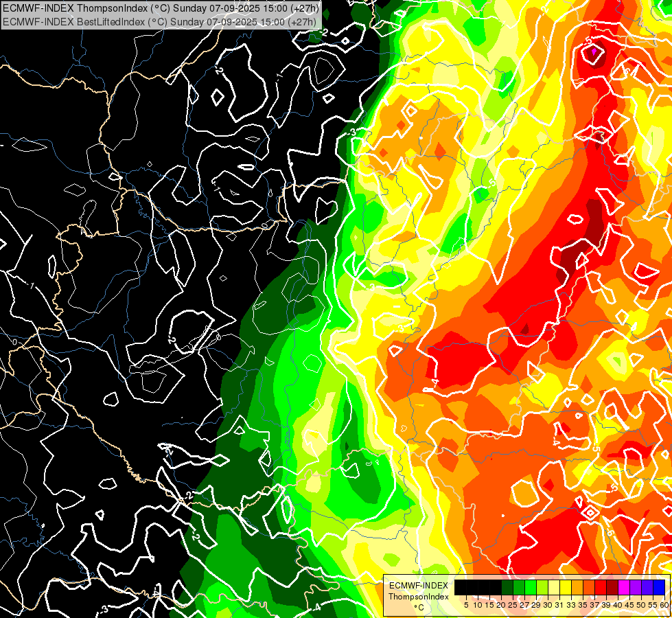This screenshot has width=672, height=618.
Task: Click the bright red 37–39 legend swatch
Action: coord(601,587)
